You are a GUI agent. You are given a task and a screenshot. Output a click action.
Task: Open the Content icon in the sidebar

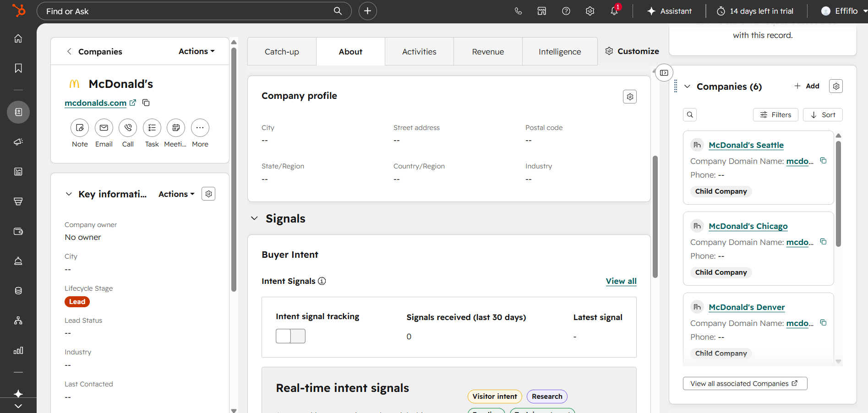pos(18,172)
